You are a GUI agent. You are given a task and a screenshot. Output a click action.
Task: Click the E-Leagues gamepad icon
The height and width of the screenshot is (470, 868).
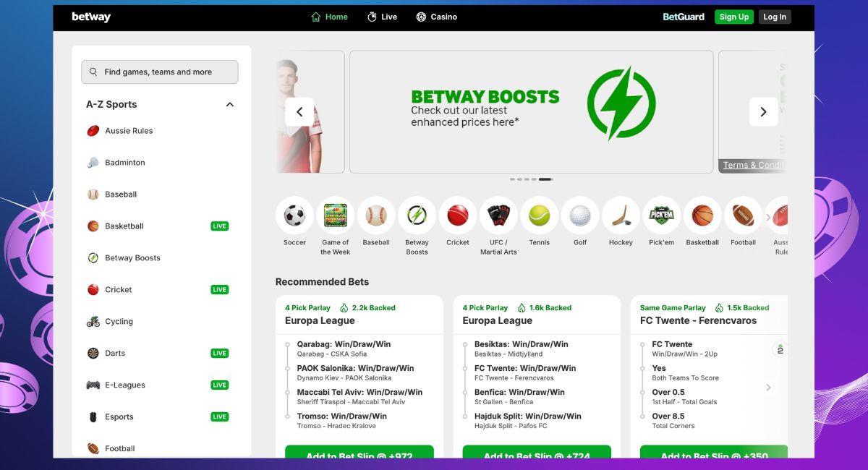point(93,385)
